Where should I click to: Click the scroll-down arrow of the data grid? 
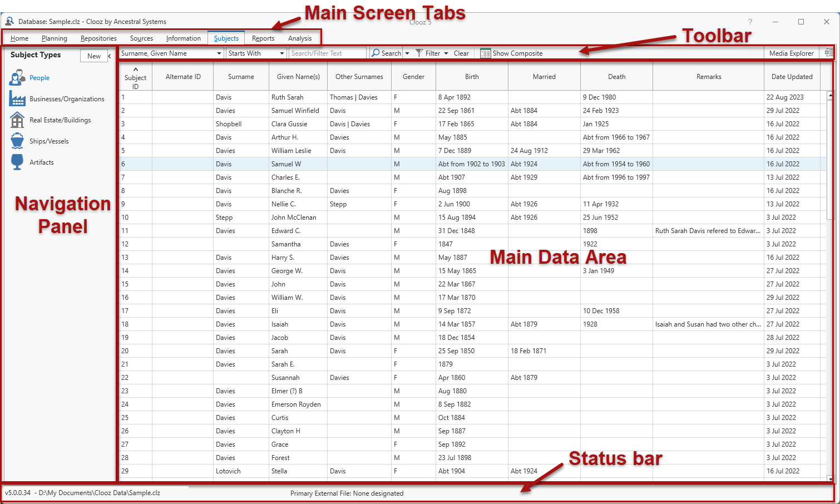pyautogui.click(x=830, y=478)
